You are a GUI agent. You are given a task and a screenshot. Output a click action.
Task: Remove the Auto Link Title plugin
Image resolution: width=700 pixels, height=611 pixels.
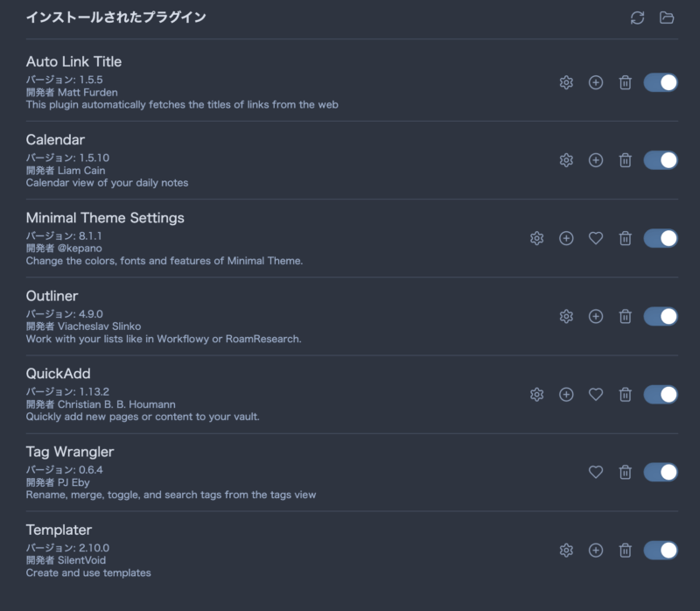[x=625, y=82]
